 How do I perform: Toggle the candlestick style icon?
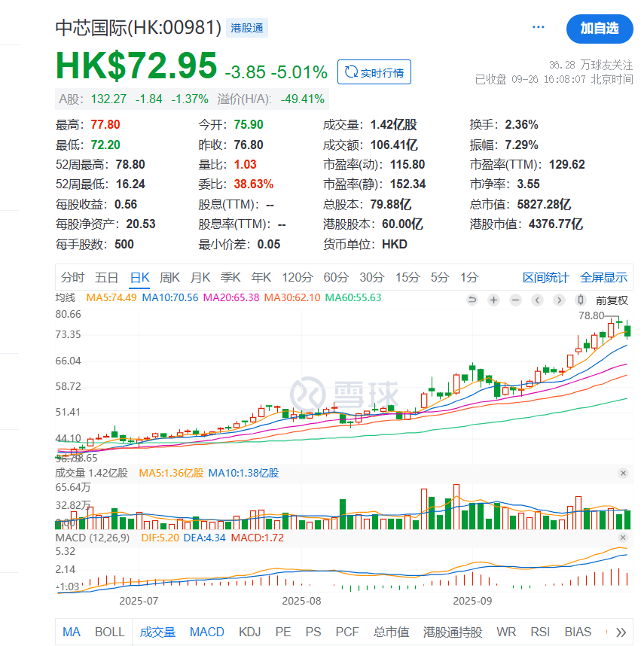point(581,300)
